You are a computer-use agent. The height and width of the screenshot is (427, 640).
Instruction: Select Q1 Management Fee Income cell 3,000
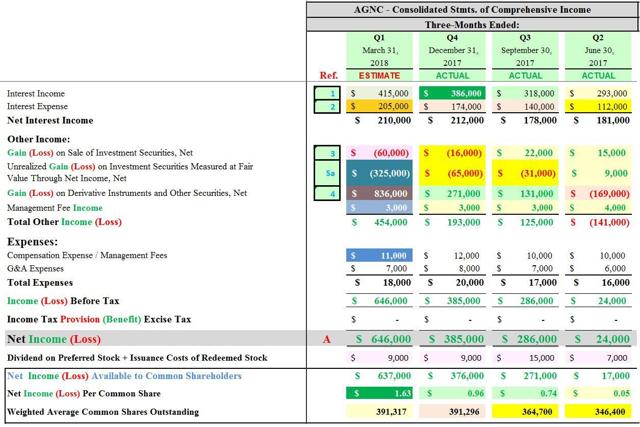379,207
